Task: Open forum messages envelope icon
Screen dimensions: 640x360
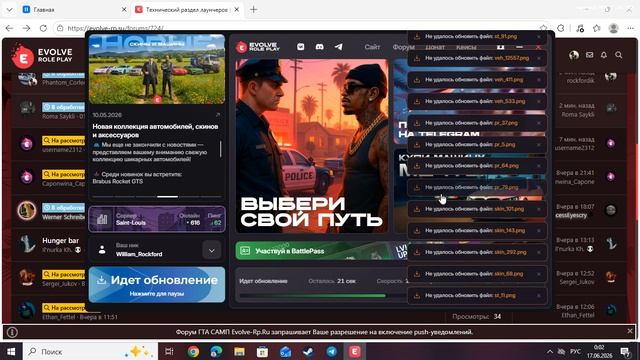Action: (x=589, y=55)
